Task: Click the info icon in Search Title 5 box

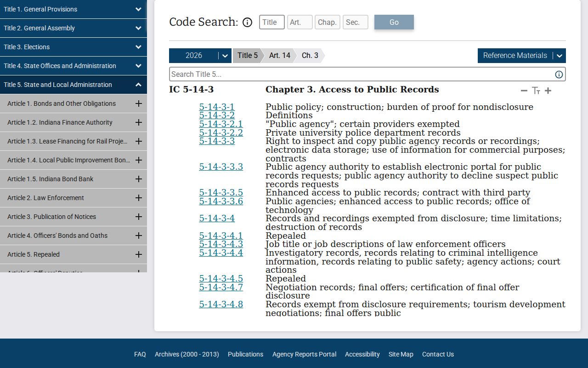Action: (x=559, y=75)
